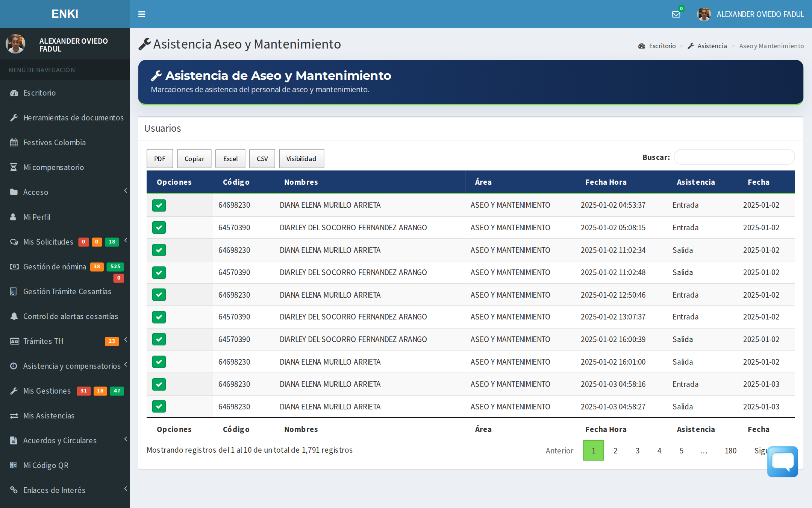Screen dimensions: 812x508
Task: Toggle green check for the 2025-01-03 04:58:27 row
Action: point(159,407)
